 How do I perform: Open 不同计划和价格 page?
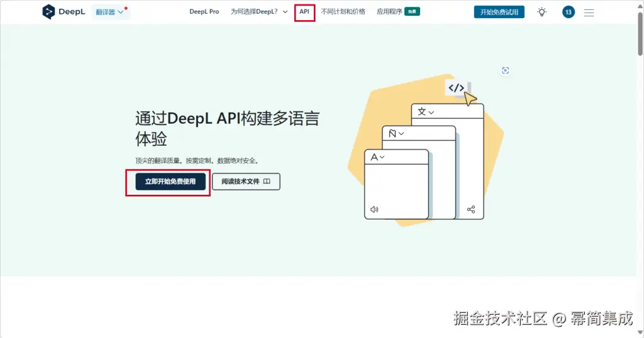pos(343,11)
